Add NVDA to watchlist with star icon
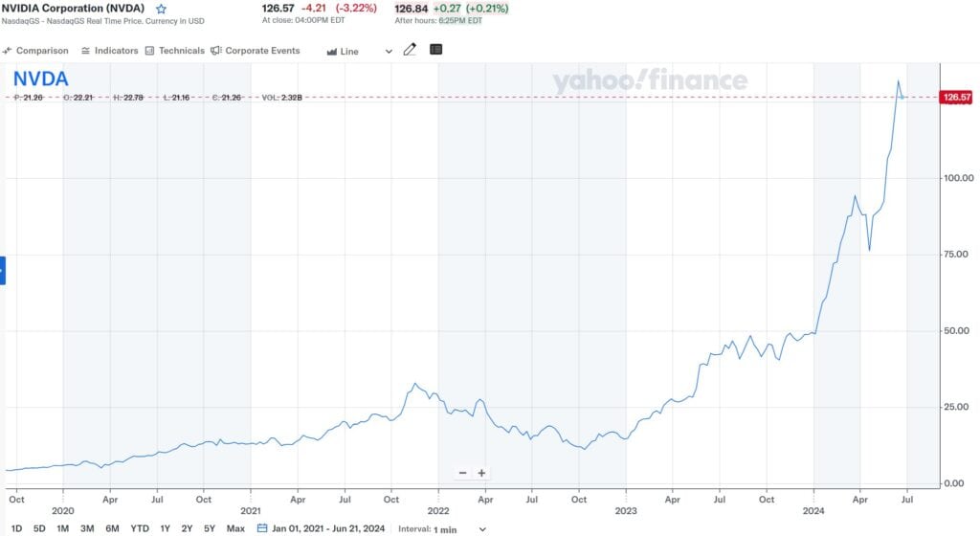This screenshot has height=536, width=980. (x=161, y=9)
